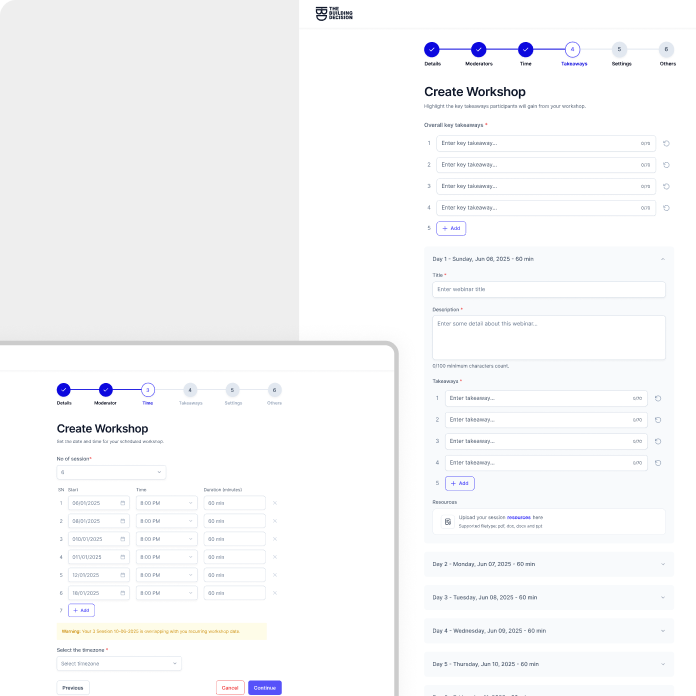The image size is (696, 696).
Task: Remove session row 1 with X icon
Action: [x=275, y=503]
